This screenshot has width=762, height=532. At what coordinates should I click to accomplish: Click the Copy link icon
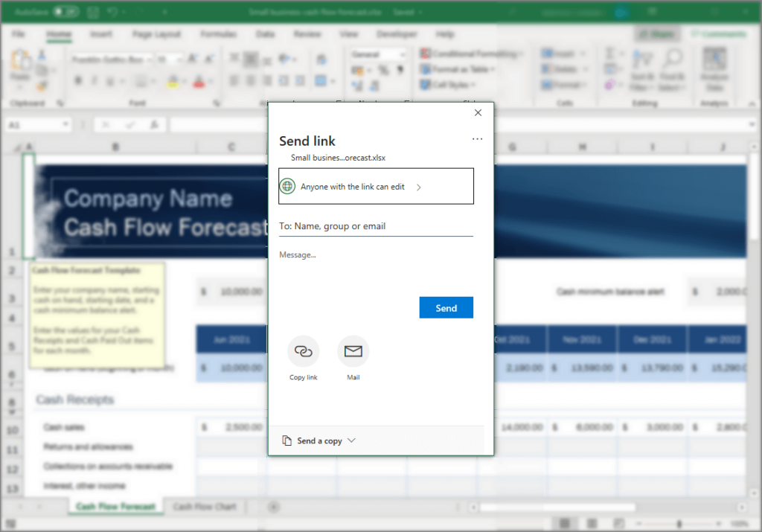pos(304,351)
